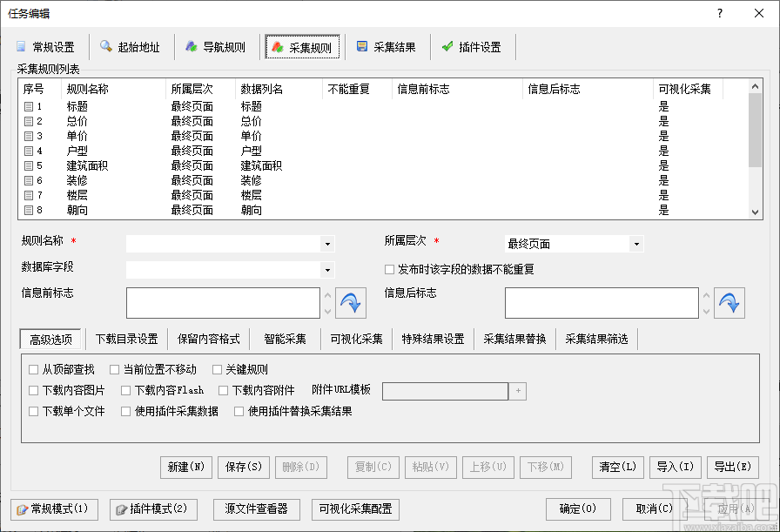
Task: Click the blue test icon beside 信息前标志
Action: coord(352,303)
